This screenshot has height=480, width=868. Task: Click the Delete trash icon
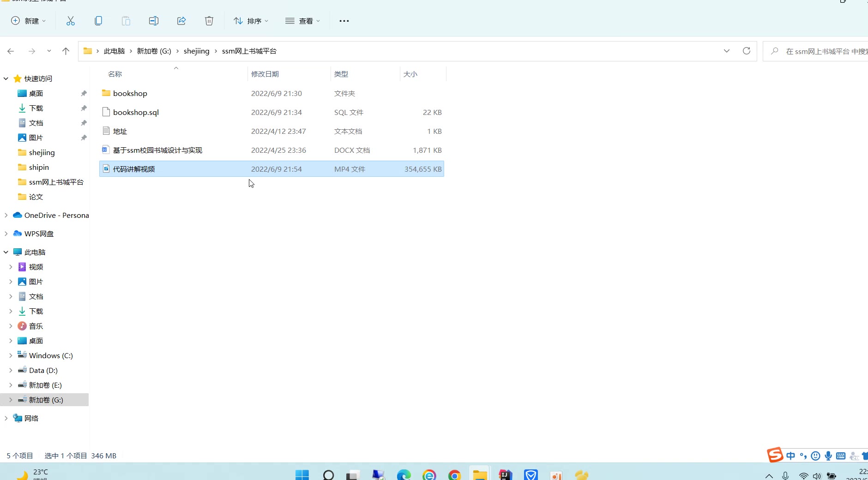point(209,21)
